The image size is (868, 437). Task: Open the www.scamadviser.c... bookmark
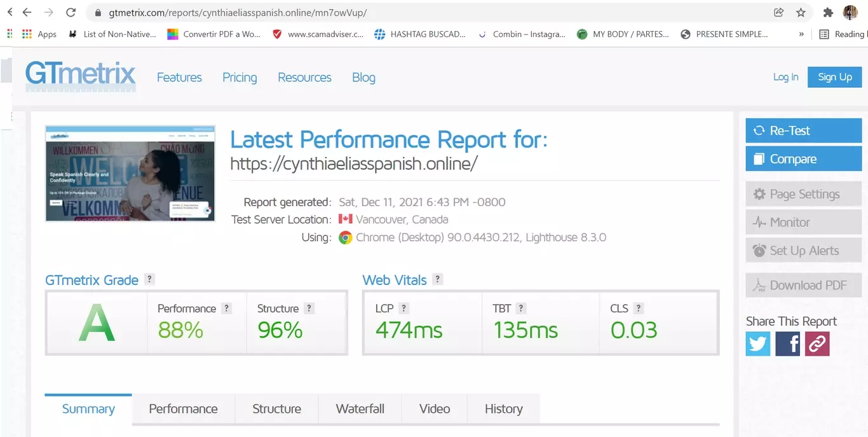pos(318,34)
